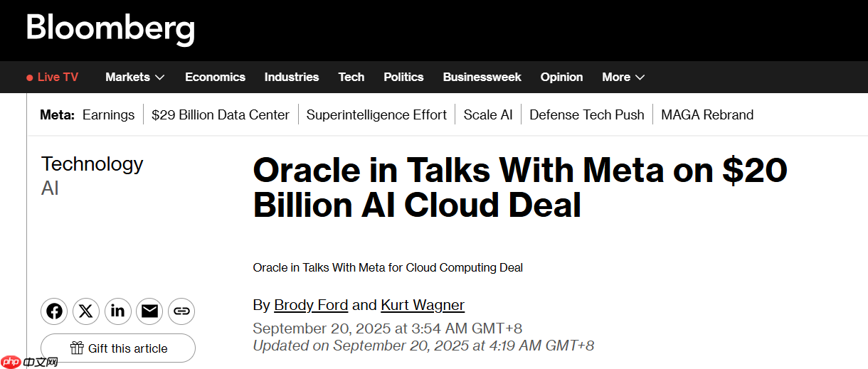Open the Opinion section
Viewport: 868px width, 369px height.
pyautogui.click(x=561, y=77)
